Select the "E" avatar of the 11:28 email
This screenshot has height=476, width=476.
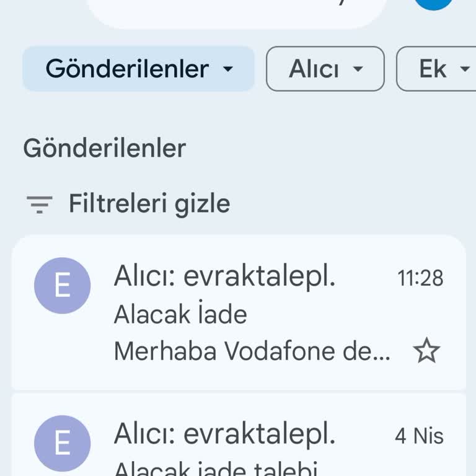(62, 286)
